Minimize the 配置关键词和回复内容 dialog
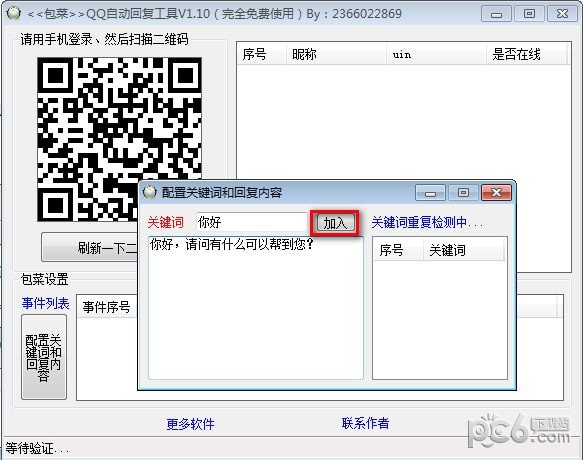The width and height of the screenshot is (583, 460). (x=430, y=193)
